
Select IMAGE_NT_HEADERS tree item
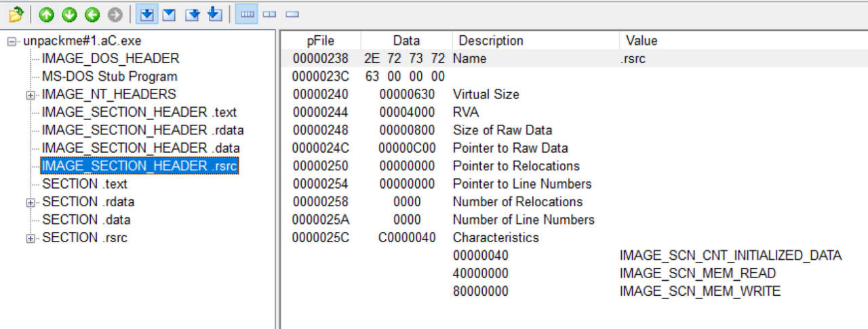108,94
